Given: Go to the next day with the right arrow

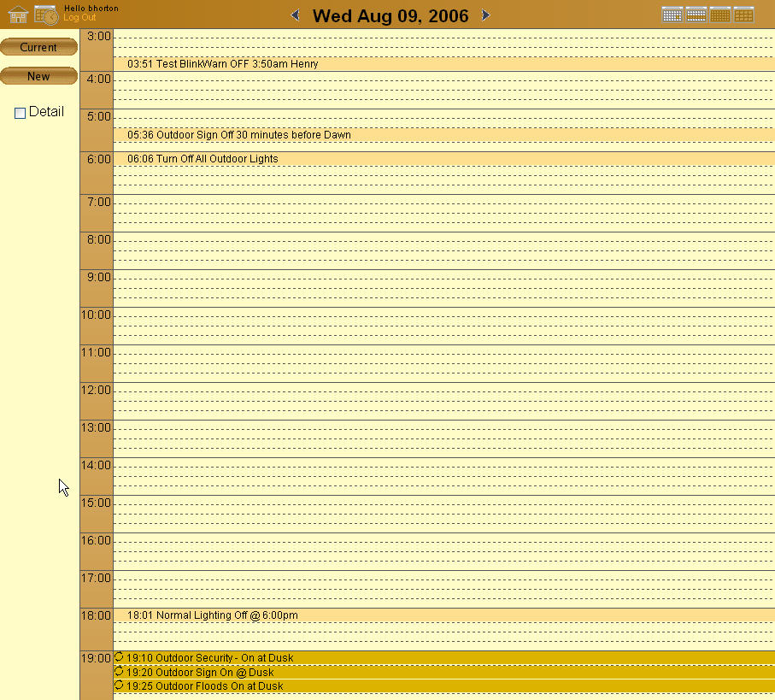Looking at the screenshot, I should point(485,15).
